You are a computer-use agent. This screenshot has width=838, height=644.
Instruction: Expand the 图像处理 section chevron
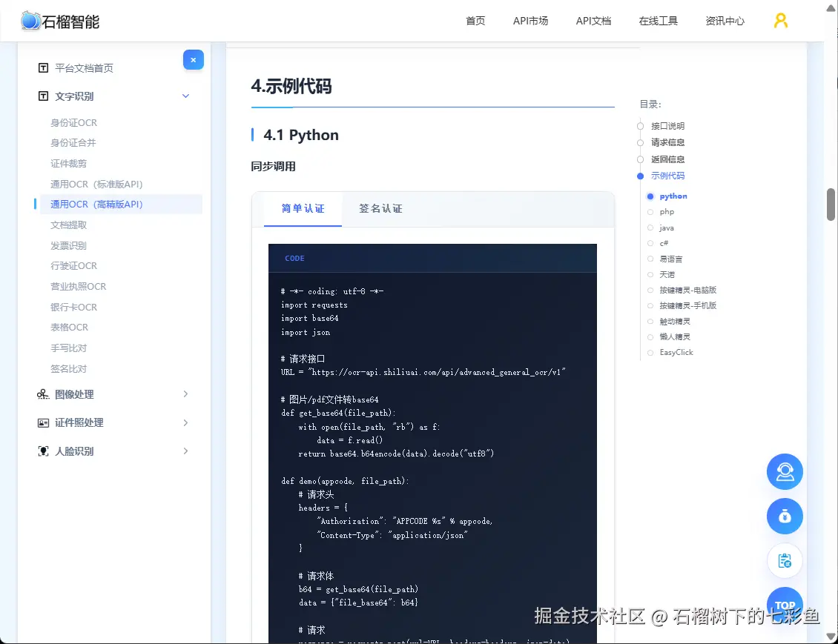click(x=185, y=394)
